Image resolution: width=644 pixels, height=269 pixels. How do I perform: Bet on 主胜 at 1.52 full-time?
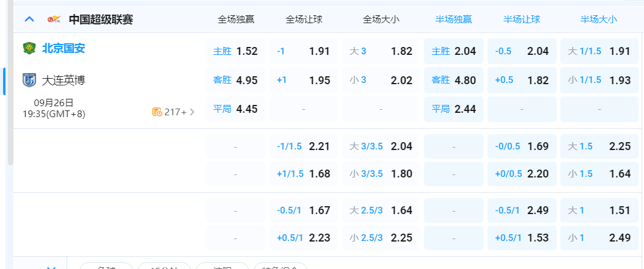point(235,51)
